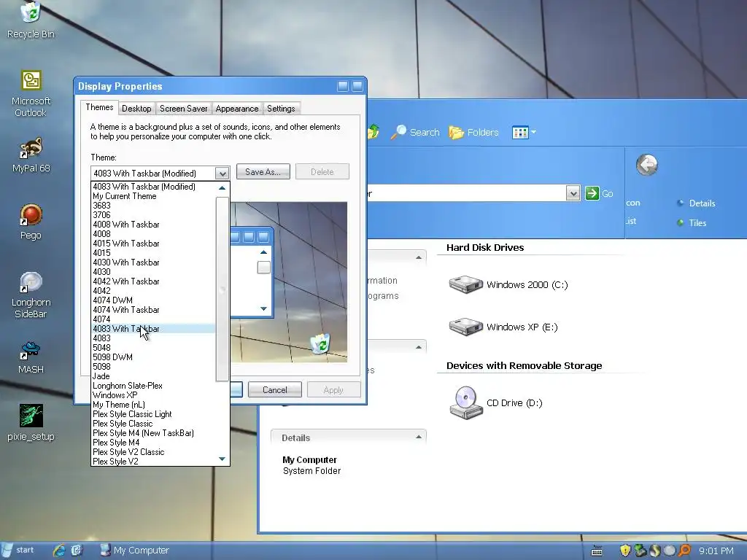Click Cancel in Display Properties
Screen dimensions: 747x560
click(x=275, y=389)
